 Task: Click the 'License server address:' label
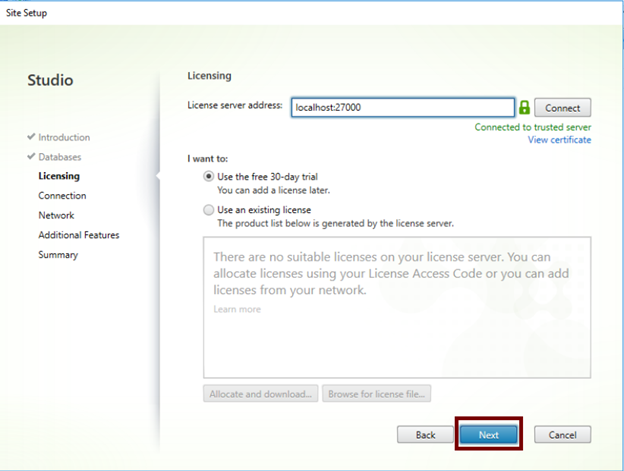click(x=235, y=105)
